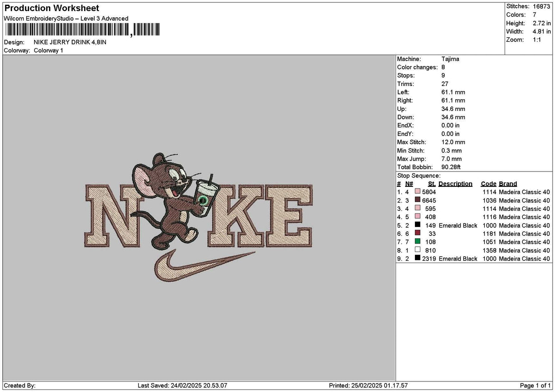Click the Trims value 27
555x392 pixels.
(x=445, y=84)
